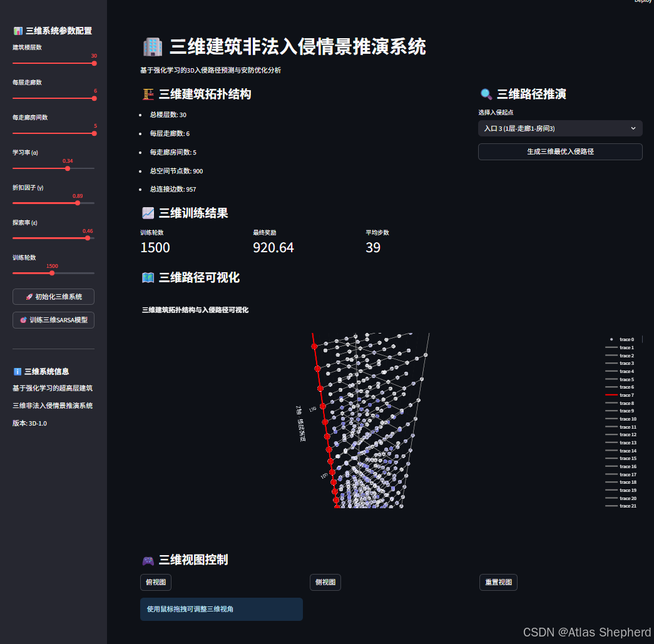Click the 平均步数 value 39

(373, 248)
